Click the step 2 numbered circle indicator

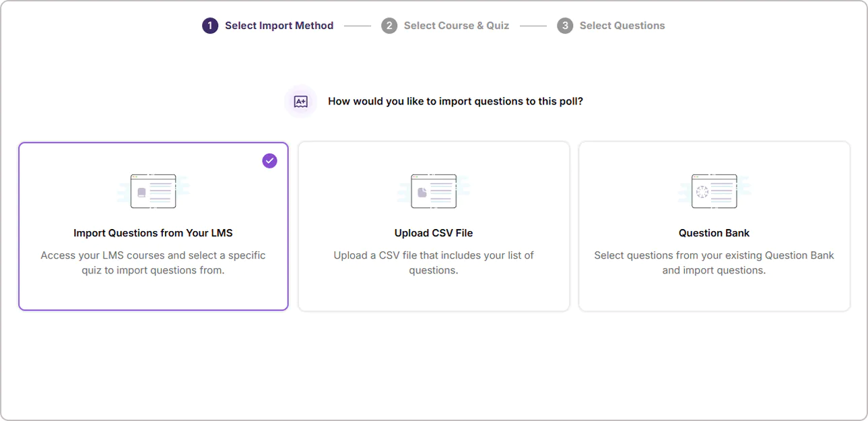click(x=390, y=25)
